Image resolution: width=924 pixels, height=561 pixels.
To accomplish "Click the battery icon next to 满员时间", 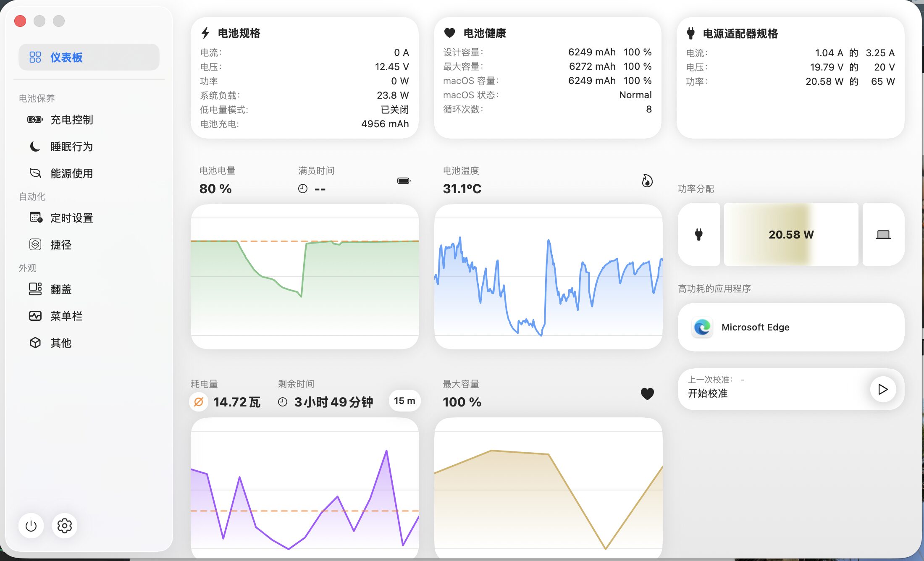I will pyautogui.click(x=403, y=181).
